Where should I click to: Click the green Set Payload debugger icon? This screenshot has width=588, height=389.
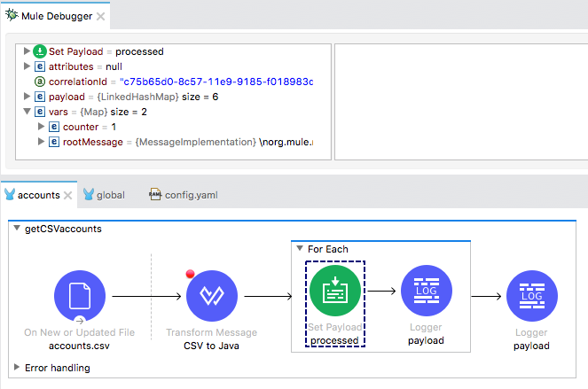click(40, 51)
